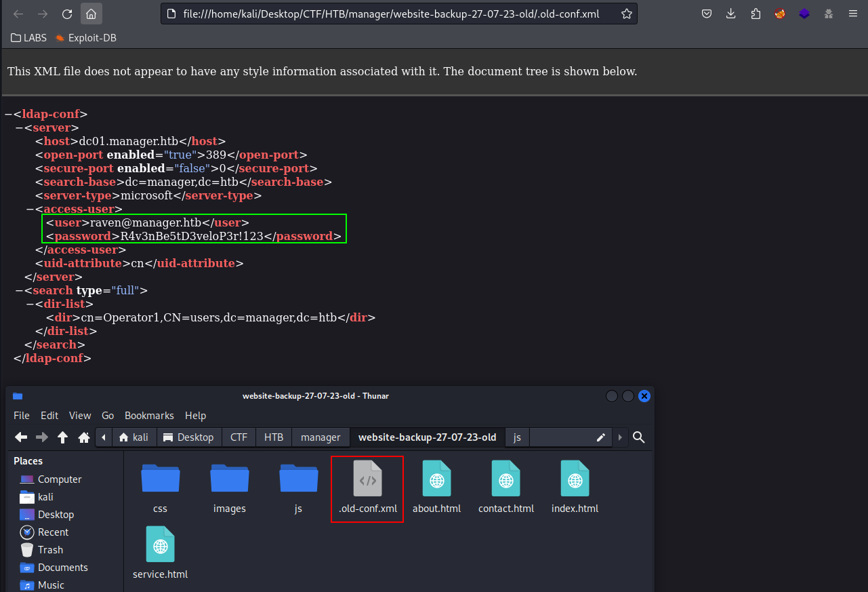
Task: Open Desktop in Places sidebar
Action: click(47, 515)
